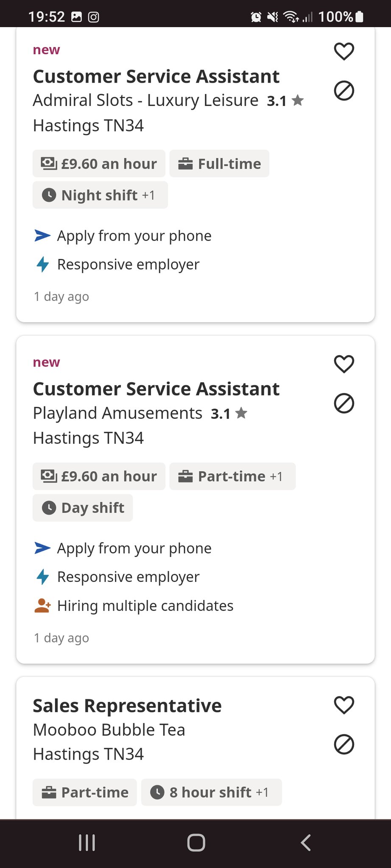Screen dimensions: 391x868
Task: Hide the Admiral Slots job listing
Action: pos(344,91)
